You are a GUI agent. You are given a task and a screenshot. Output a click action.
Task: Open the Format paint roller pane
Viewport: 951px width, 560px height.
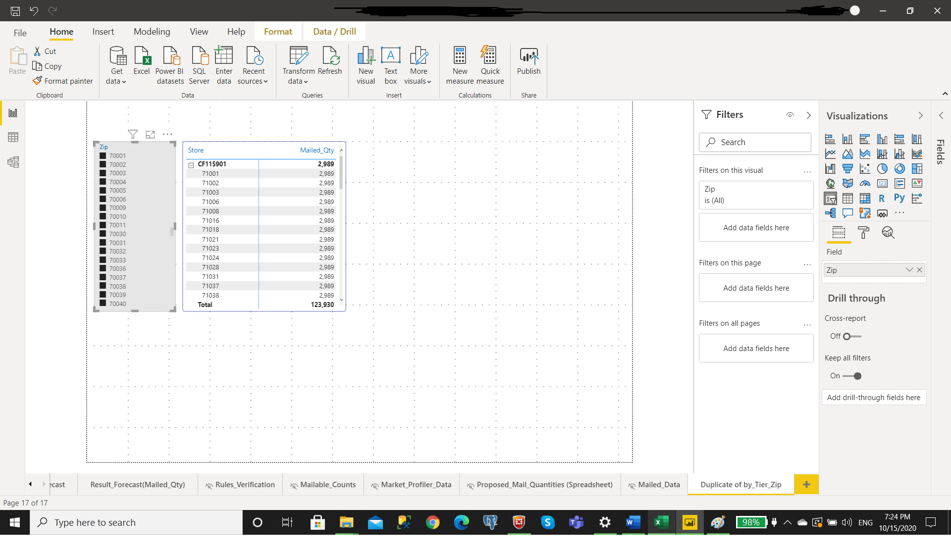pyautogui.click(x=863, y=233)
